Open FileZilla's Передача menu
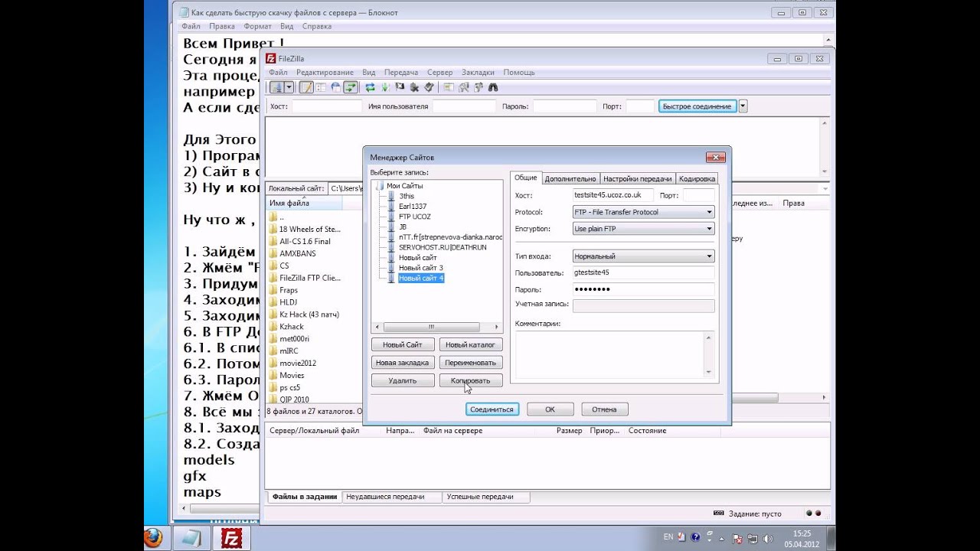The width and height of the screenshot is (980, 551). pos(401,72)
